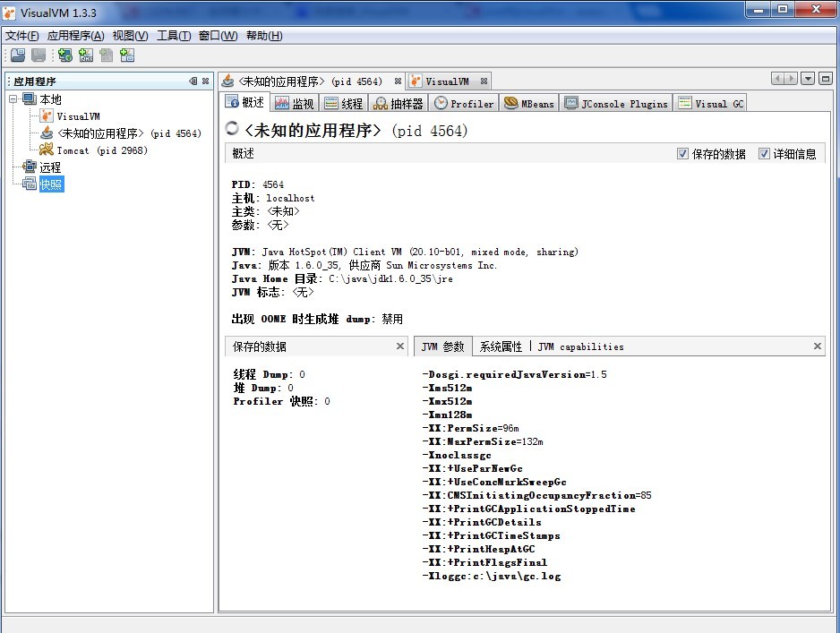Click the -Xmx512m JVM argument line
Screen dimensions: 840x633
[448, 401]
